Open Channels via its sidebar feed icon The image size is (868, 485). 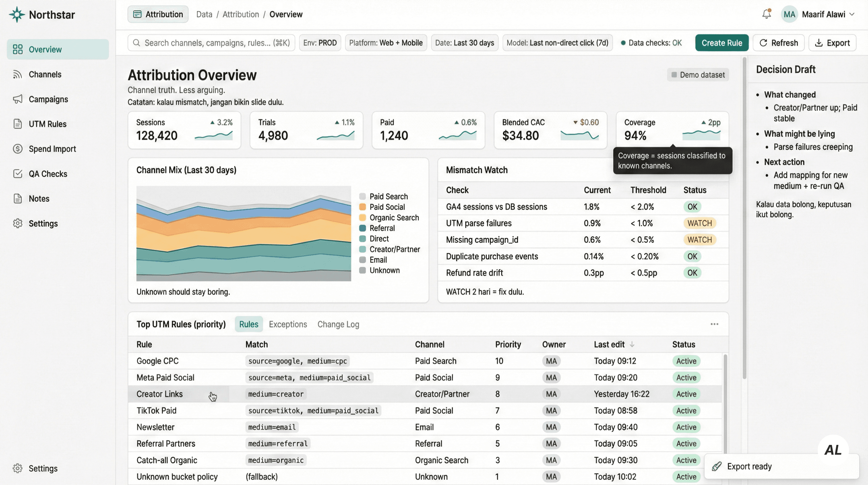tap(18, 74)
